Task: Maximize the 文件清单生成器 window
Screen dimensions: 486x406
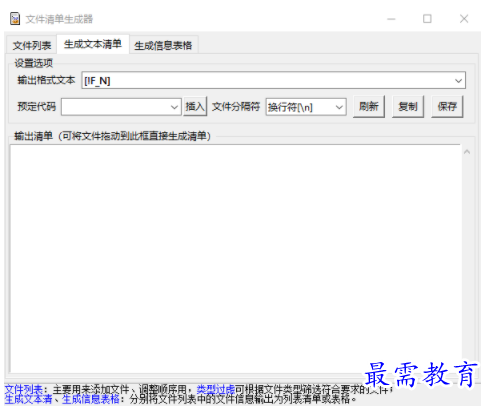Action: coord(427,19)
